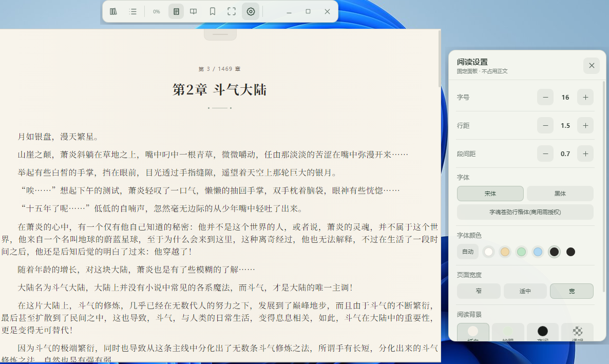
Task: Pick the light green font color swatch
Action: [521, 252]
